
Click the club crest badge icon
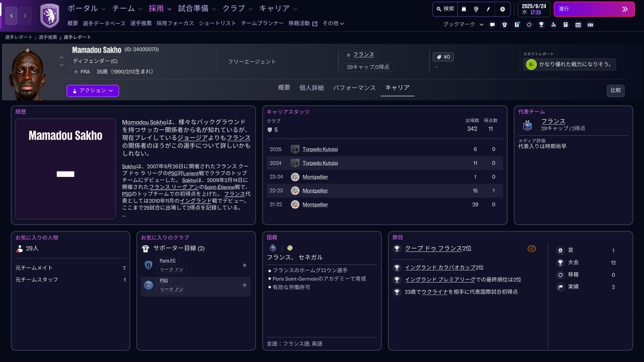tap(49, 16)
